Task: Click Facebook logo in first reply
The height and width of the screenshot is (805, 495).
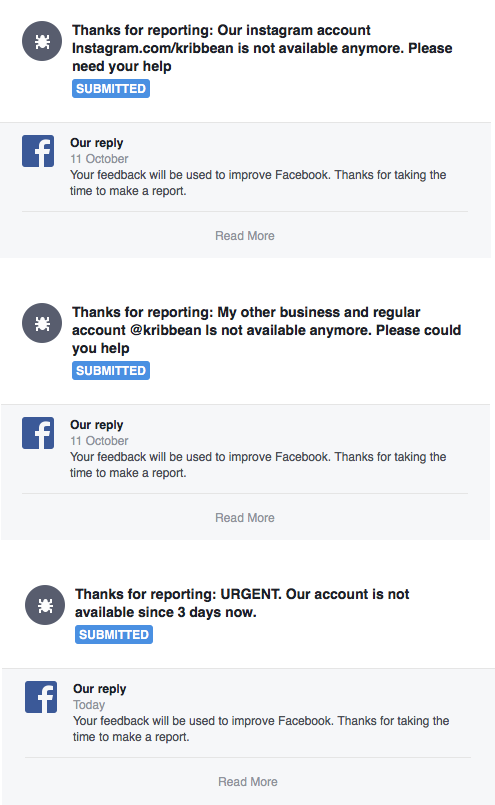Action: tap(38, 151)
